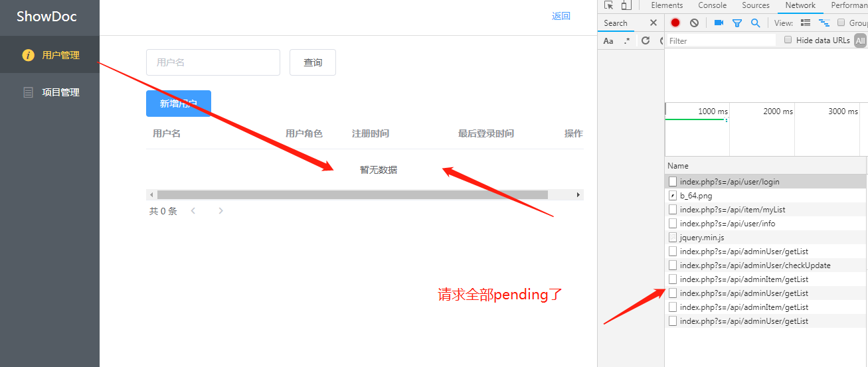The height and width of the screenshot is (367, 868).
Task: Click the table scrollbar left arrow
Action: tap(151, 194)
